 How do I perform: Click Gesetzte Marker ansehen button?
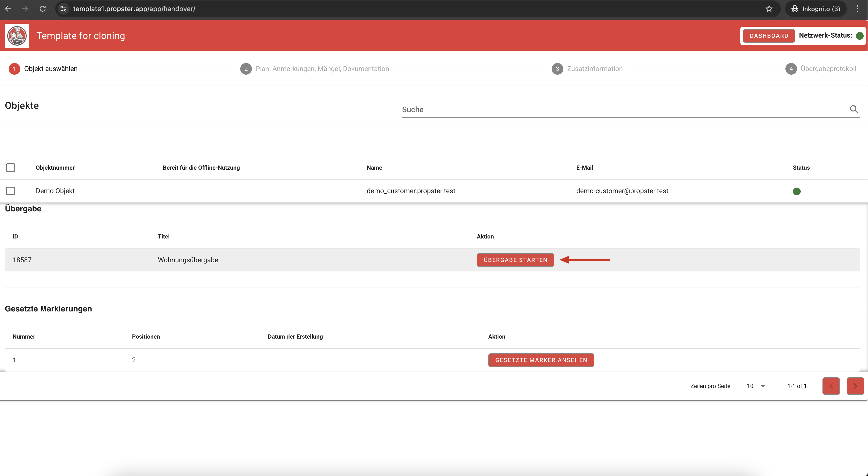tap(541, 360)
